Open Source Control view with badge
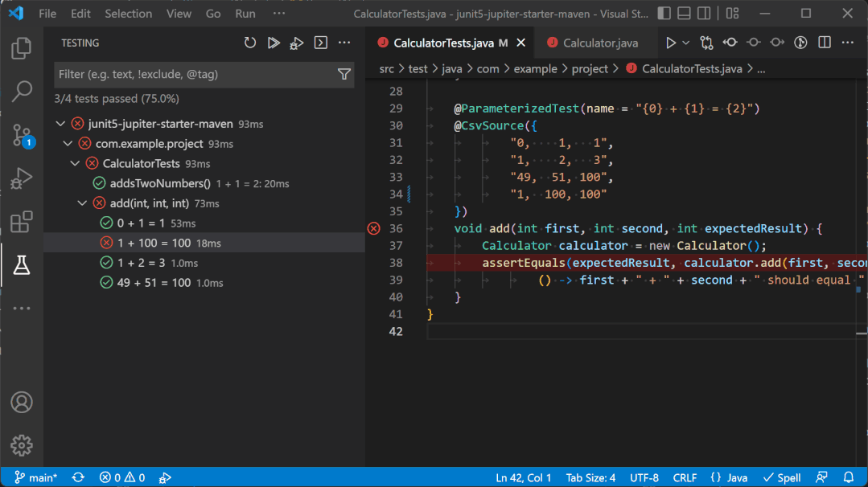 pos(23,136)
